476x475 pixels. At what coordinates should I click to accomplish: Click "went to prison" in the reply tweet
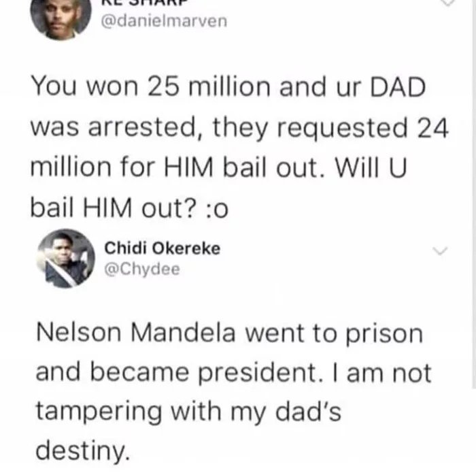334,334
